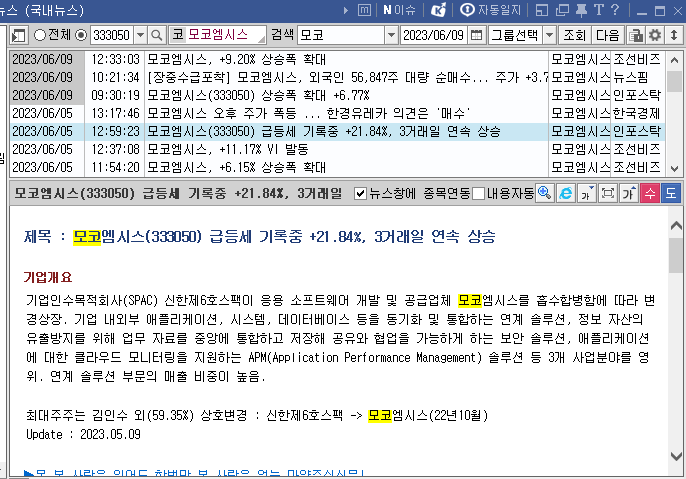Open settings gear icon in toolbar

click(655, 35)
